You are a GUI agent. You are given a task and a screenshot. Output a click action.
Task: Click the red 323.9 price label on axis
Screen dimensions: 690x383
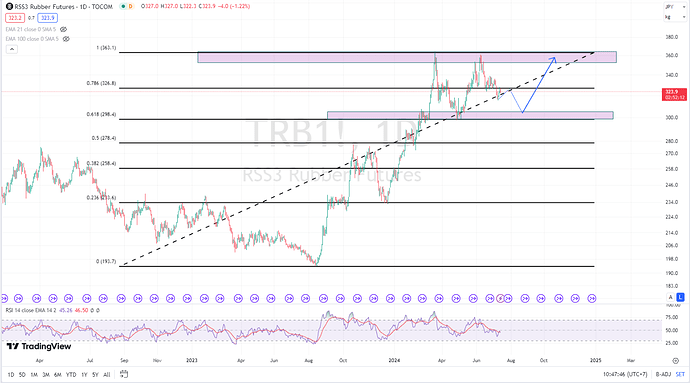coord(674,94)
